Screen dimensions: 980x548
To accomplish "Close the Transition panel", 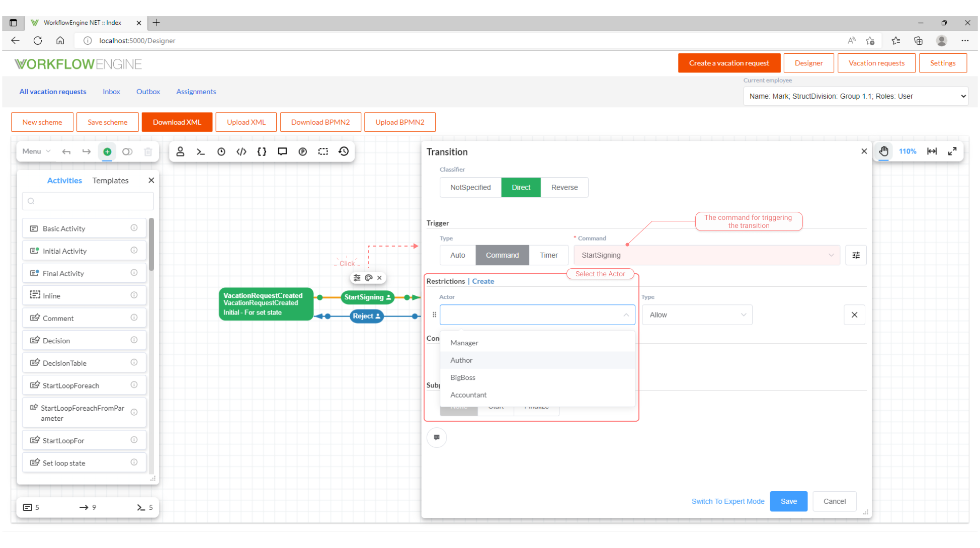I will coord(864,151).
